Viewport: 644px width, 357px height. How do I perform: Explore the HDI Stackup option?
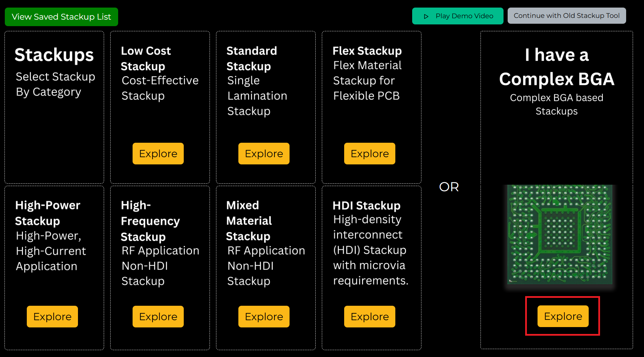tap(370, 316)
